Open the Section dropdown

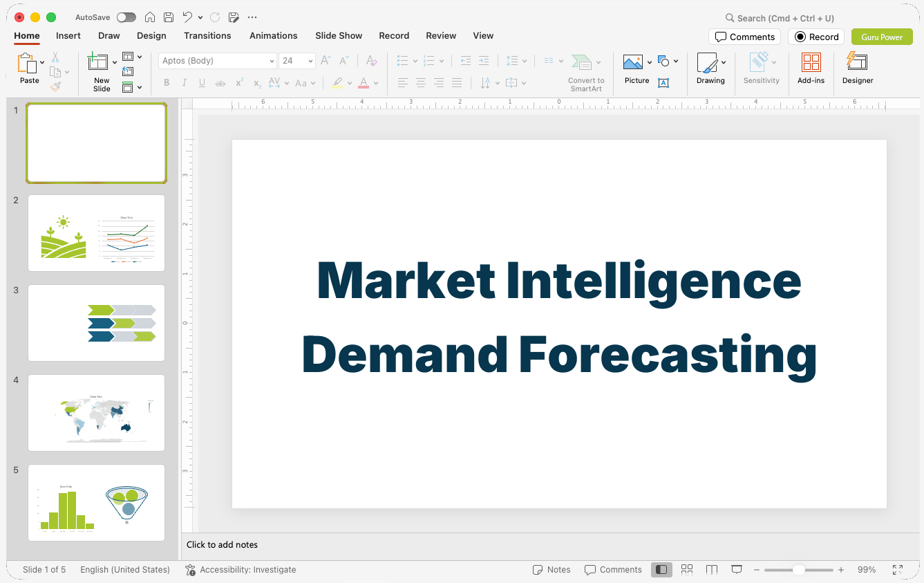tap(132, 87)
